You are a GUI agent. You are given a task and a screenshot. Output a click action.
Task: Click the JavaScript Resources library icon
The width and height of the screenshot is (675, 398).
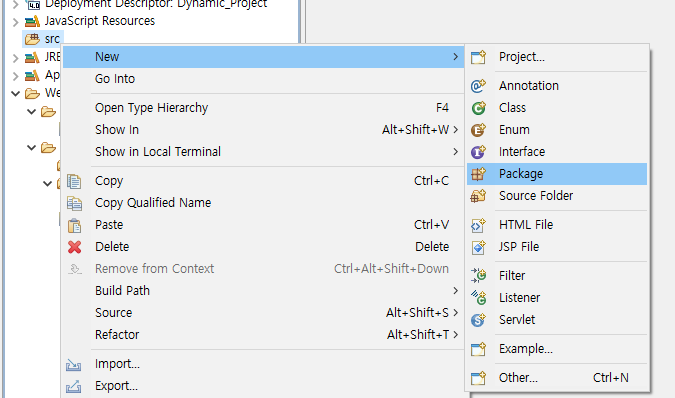[32, 21]
